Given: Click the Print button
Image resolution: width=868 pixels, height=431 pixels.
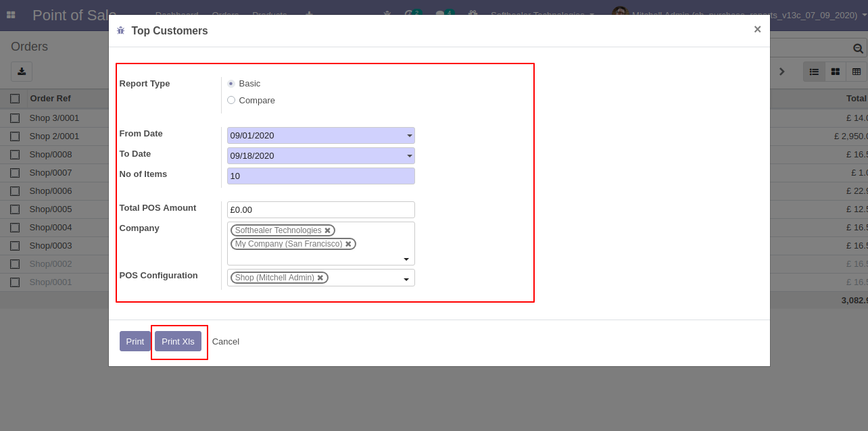Looking at the screenshot, I should click(x=135, y=341).
